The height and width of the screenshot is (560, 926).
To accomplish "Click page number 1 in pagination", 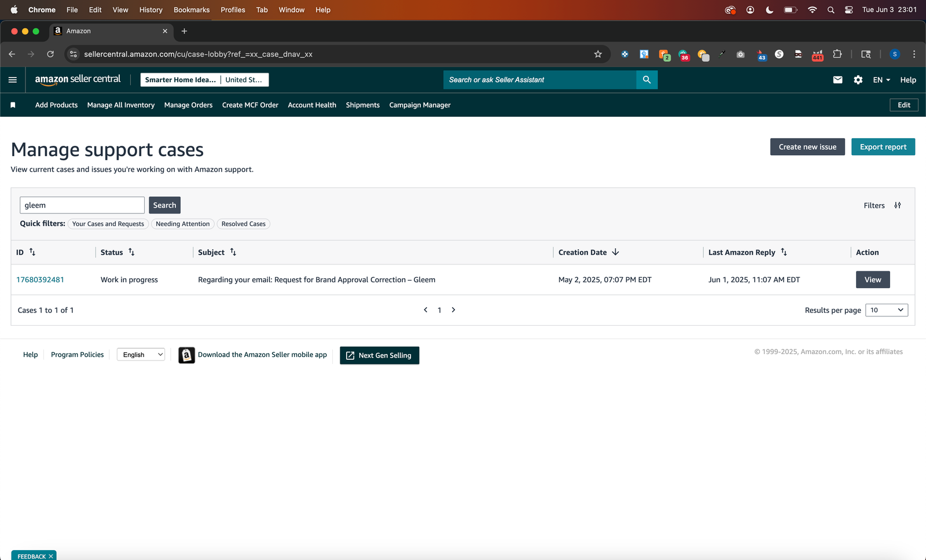I will tap(439, 311).
